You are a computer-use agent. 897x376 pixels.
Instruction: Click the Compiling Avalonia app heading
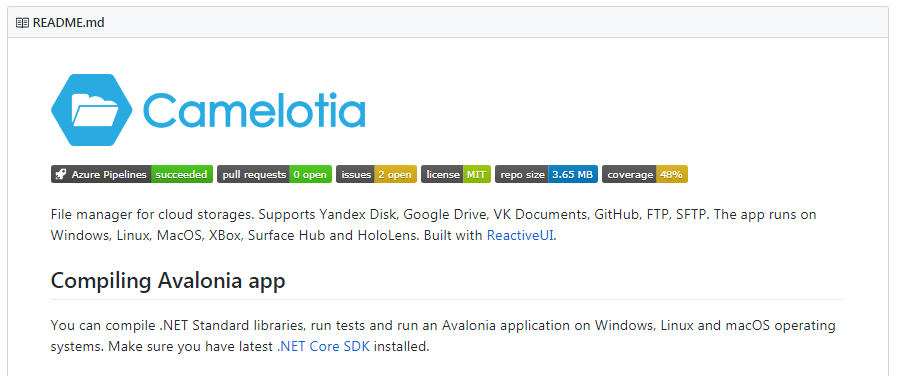click(x=168, y=281)
